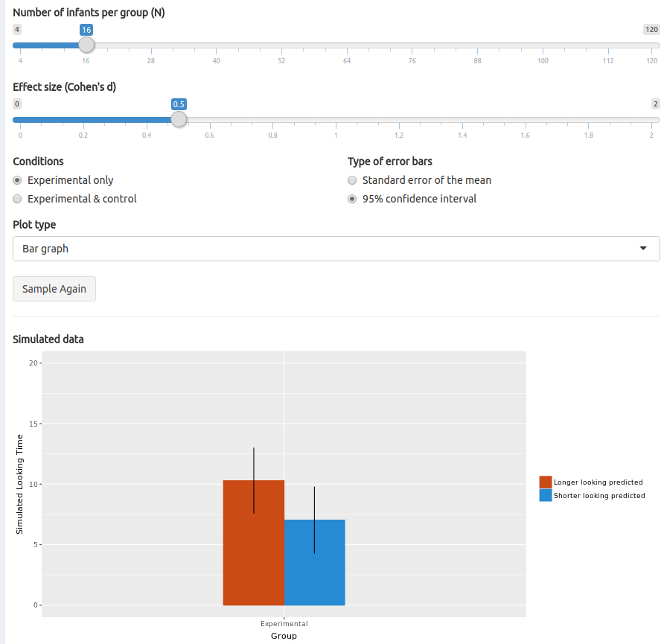Image resolution: width=664 pixels, height=644 pixels.
Task: Click the maximum 120 label on infants slider
Action: coord(651,30)
